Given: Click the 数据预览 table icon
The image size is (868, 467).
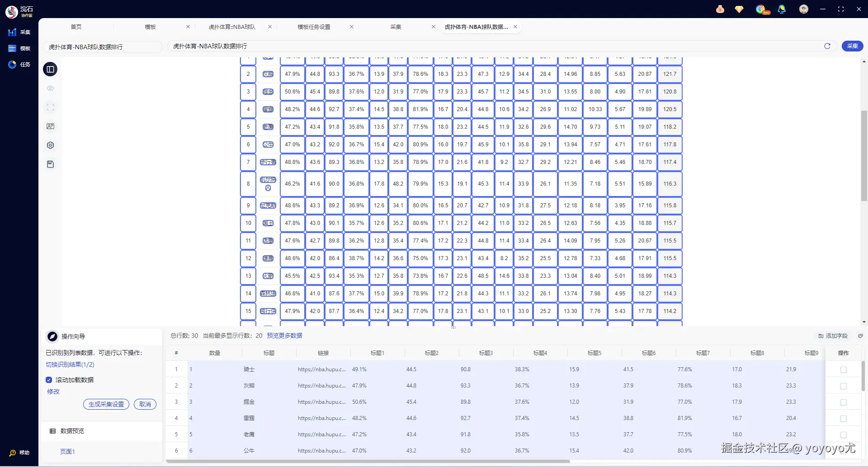Looking at the screenshot, I should coord(52,431).
